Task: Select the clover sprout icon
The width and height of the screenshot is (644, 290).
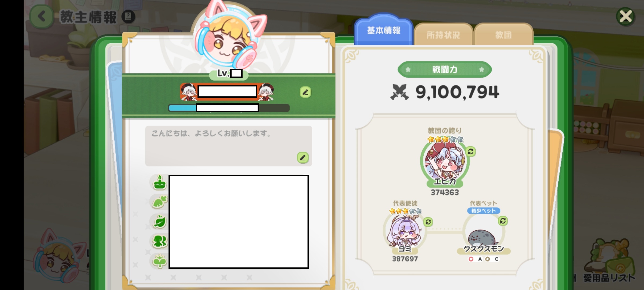Action: [159, 261]
